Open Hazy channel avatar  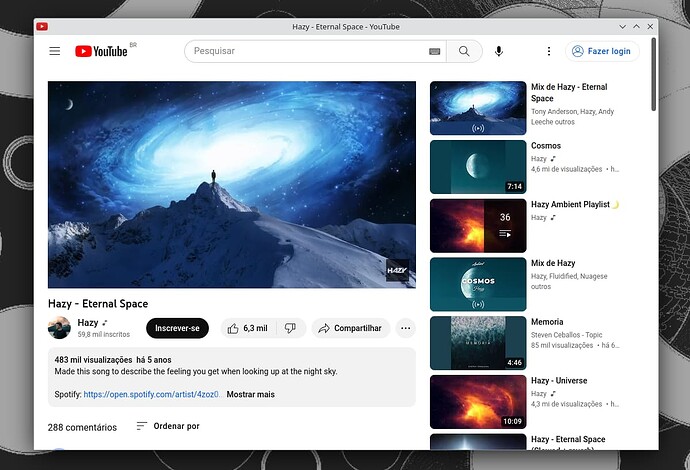coord(59,328)
